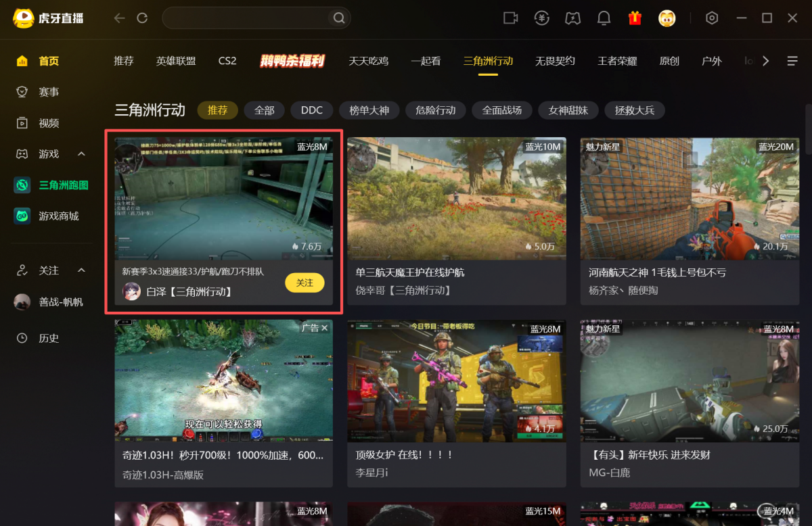Switch to the 王者荣耀 tab

click(617, 61)
